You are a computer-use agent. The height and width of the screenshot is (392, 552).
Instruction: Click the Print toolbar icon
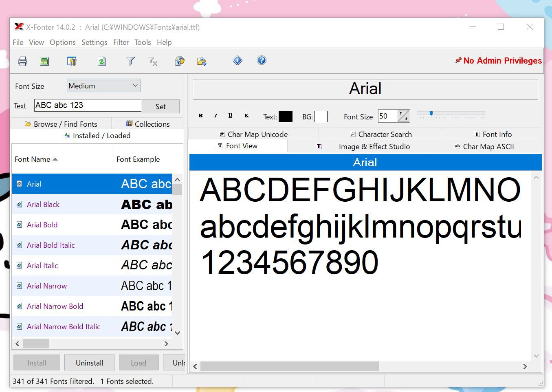coord(23,61)
